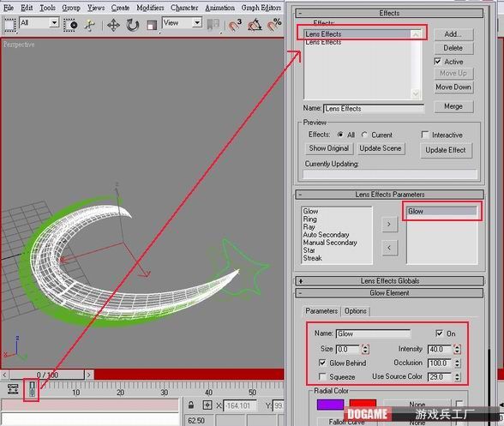Image resolution: width=504 pixels, height=426 pixels.
Task: Toggle the Angle Snap icon
Action: [x=255, y=25]
